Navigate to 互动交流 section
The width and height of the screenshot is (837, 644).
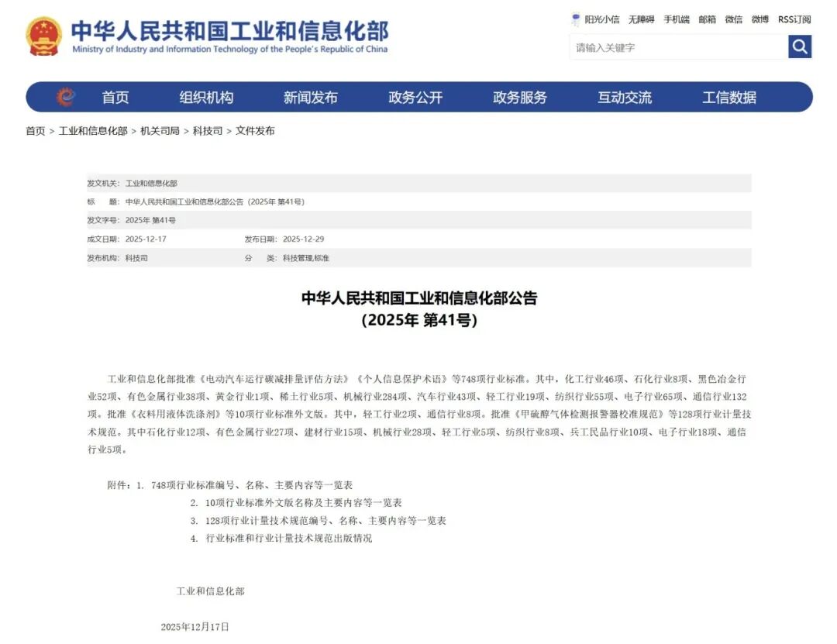coord(624,98)
